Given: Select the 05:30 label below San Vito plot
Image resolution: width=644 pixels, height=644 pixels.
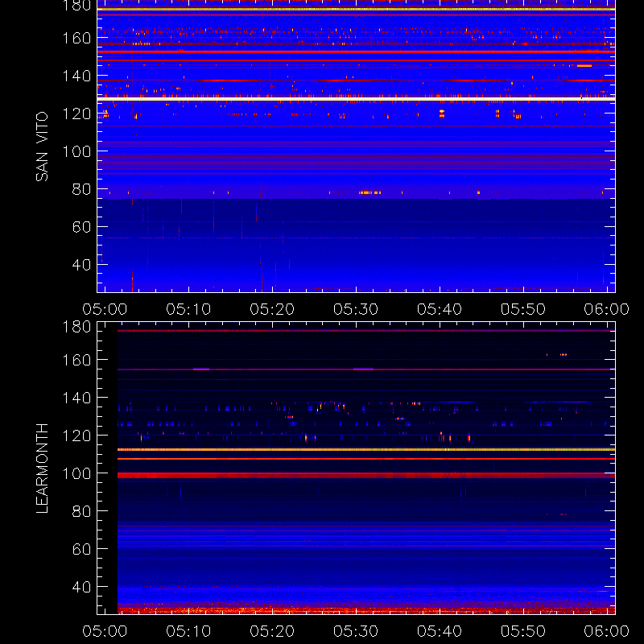Looking at the screenshot, I should point(356,309).
